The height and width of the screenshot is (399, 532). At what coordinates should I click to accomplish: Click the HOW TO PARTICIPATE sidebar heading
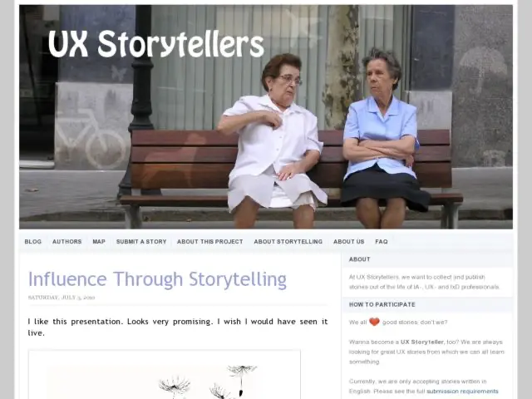tap(382, 305)
